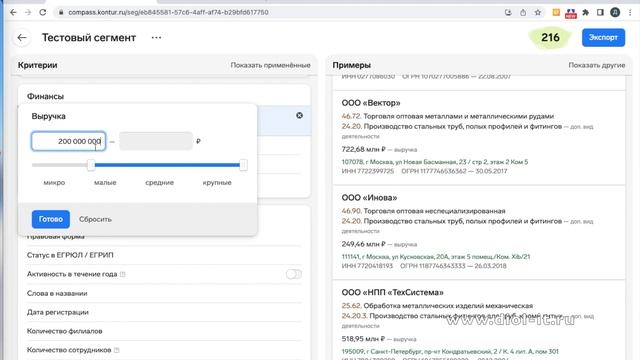Select the средние preset
The image size is (640, 360).
160,183
